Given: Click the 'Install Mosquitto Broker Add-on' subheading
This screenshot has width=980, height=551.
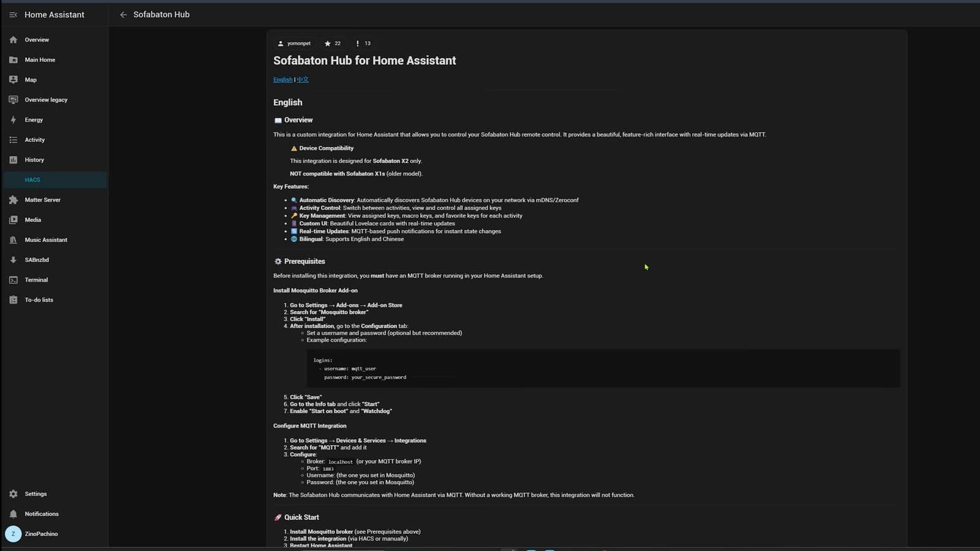Looking at the screenshot, I should click(315, 290).
